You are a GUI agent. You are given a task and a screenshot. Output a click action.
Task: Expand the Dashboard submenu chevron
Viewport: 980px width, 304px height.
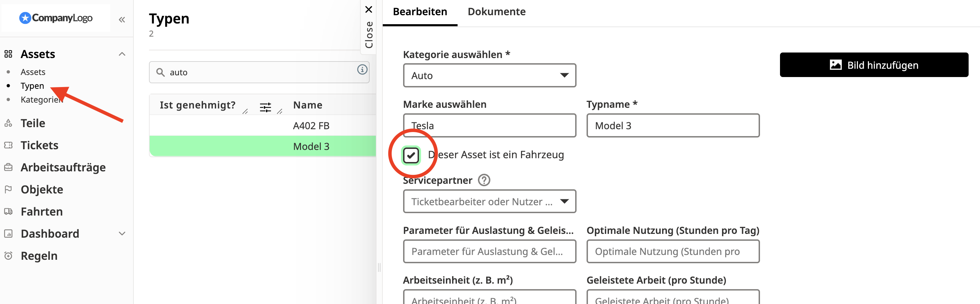click(122, 234)
